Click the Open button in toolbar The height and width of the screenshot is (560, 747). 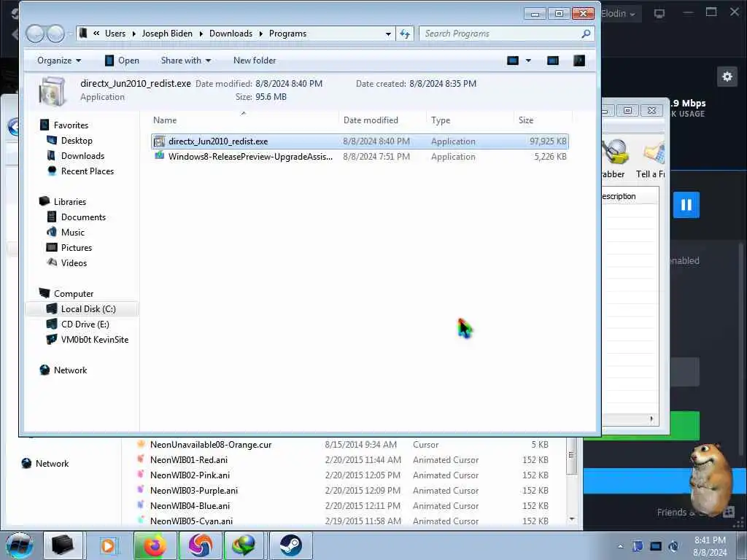pyautogui.click(x=122, y=61)
